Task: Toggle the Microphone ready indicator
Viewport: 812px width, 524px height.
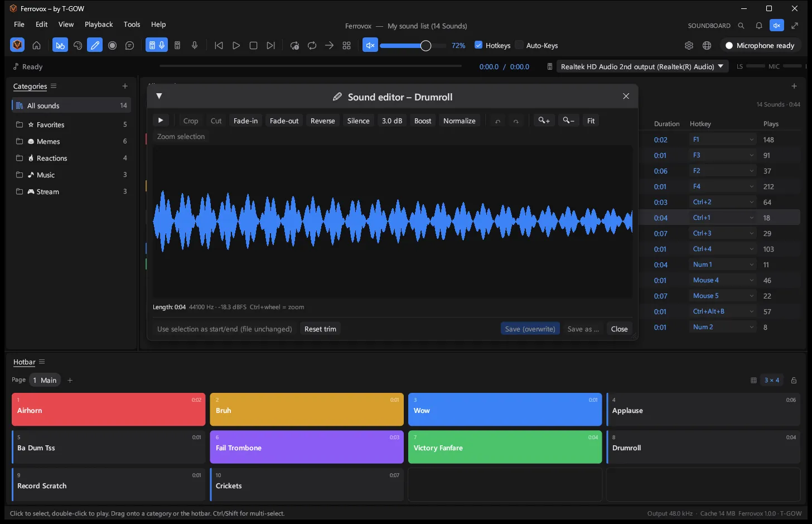Action: click(761, 46)
